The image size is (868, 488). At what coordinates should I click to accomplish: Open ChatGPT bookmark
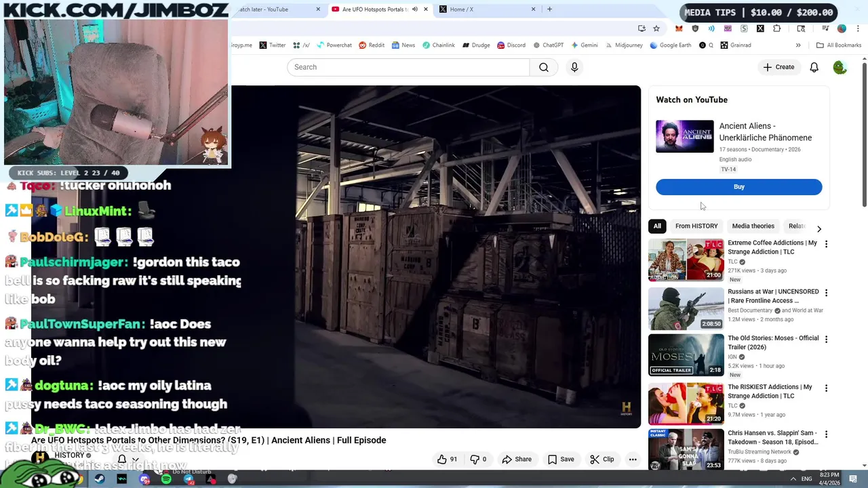tap(548, 45)
